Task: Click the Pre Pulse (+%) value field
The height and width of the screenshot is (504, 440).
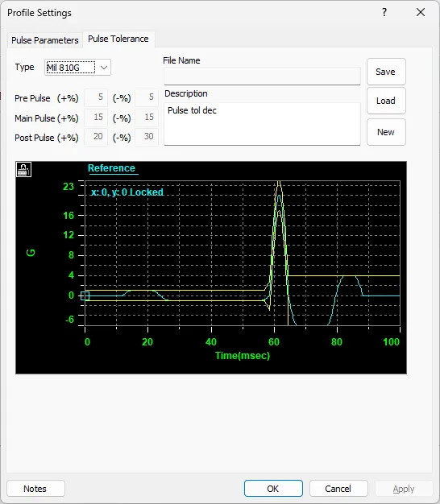Action: [96, 97]
